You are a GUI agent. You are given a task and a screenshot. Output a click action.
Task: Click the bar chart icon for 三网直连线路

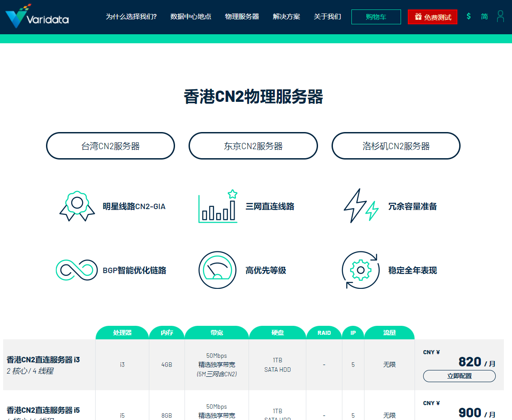(x=217, y=207)
